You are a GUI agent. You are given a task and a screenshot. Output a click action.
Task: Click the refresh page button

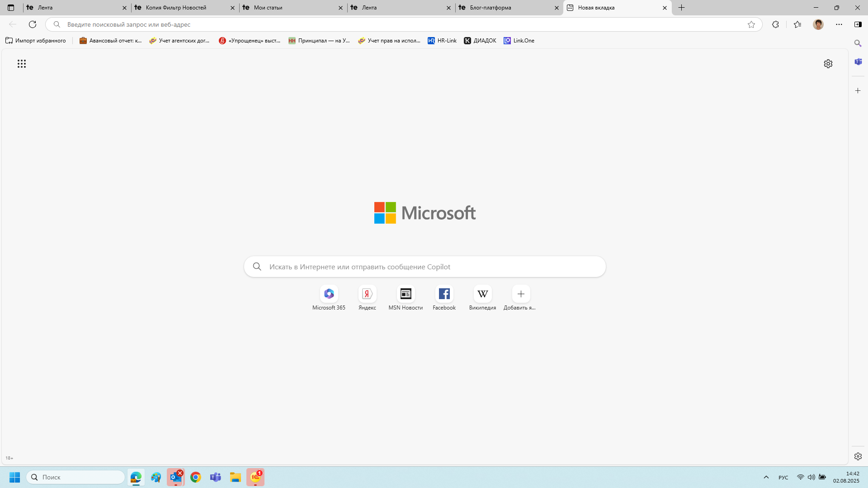(33, 24)
